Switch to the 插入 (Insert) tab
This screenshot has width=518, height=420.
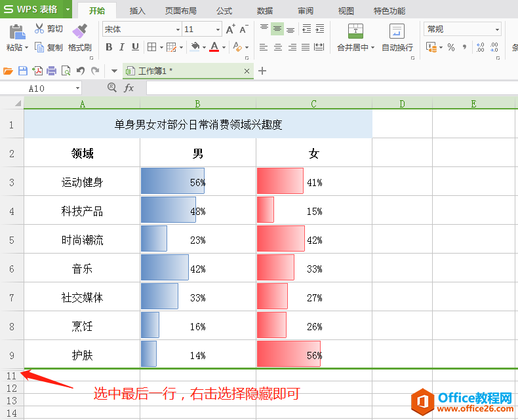138,11
